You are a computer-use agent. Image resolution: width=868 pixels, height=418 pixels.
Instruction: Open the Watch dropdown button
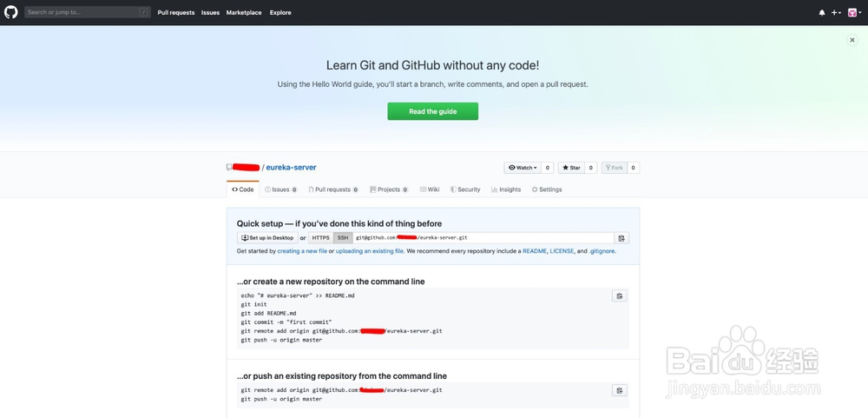coord(523,168)
